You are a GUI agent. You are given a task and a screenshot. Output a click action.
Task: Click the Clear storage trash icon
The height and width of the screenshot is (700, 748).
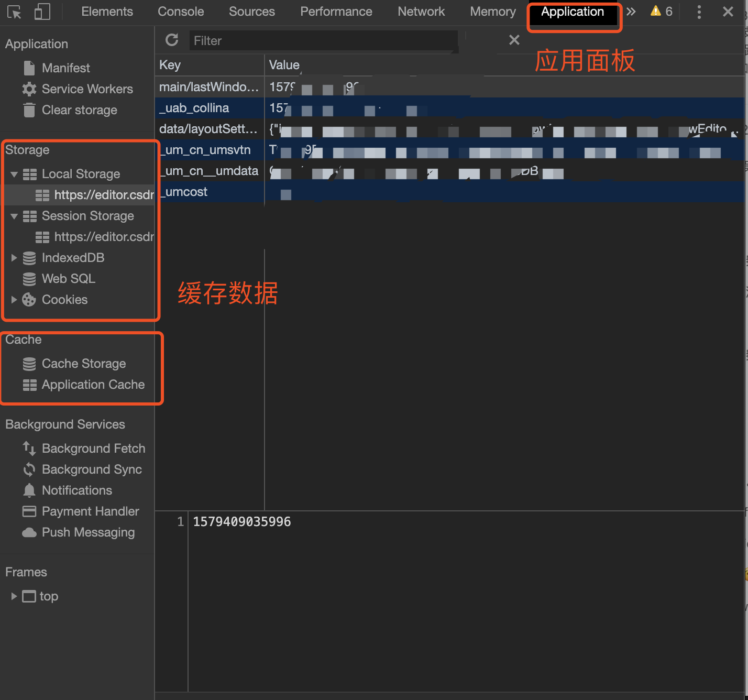[x=29, y=110]
